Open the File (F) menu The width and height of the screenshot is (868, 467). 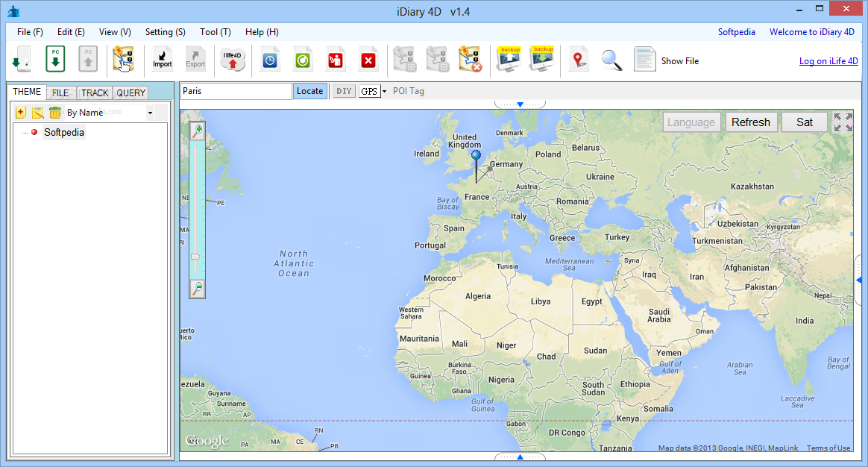click(30, 32)
